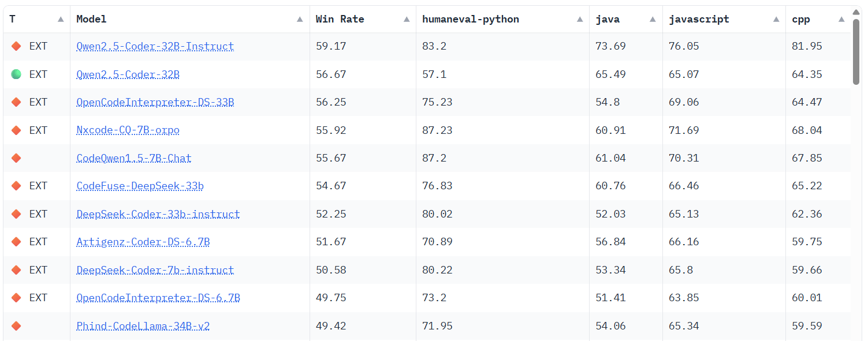Click the diamond icon for DeepSeek-Coder-33b-instruct

(x=16, y=213)
